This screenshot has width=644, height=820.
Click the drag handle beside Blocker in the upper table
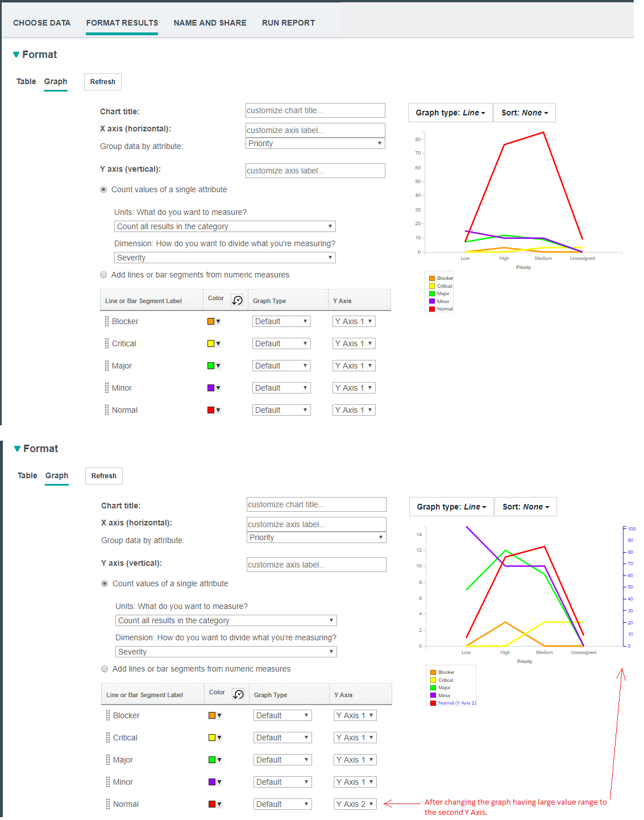pyautogui.click(x=107, y=321)
